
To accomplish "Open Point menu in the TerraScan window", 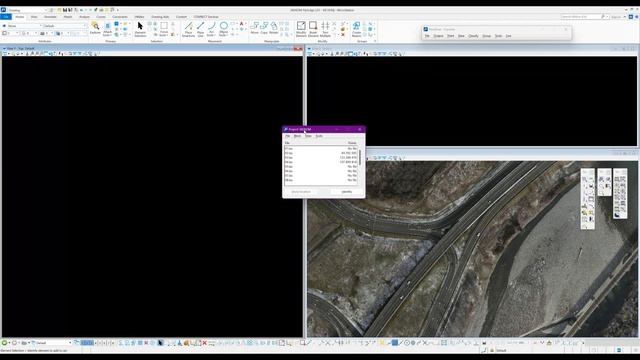I will click(x=450, y=36).
